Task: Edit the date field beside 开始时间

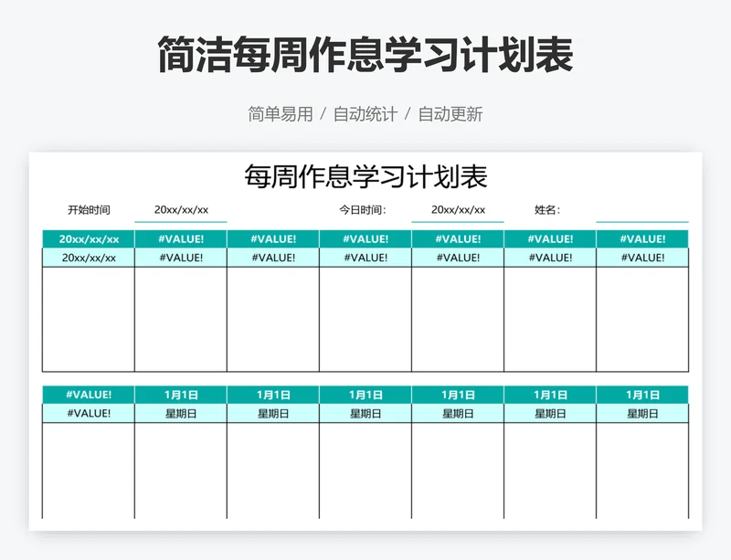Action: click(181, 210)
